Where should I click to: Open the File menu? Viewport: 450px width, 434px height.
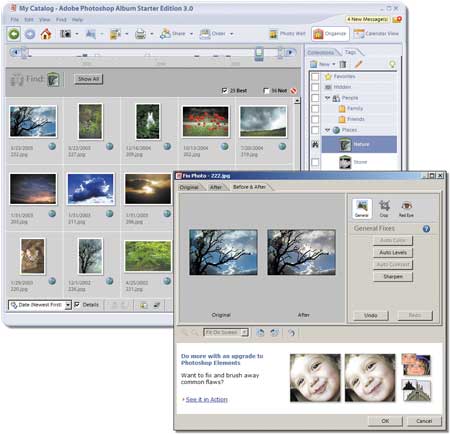click(x=14, y=20)
